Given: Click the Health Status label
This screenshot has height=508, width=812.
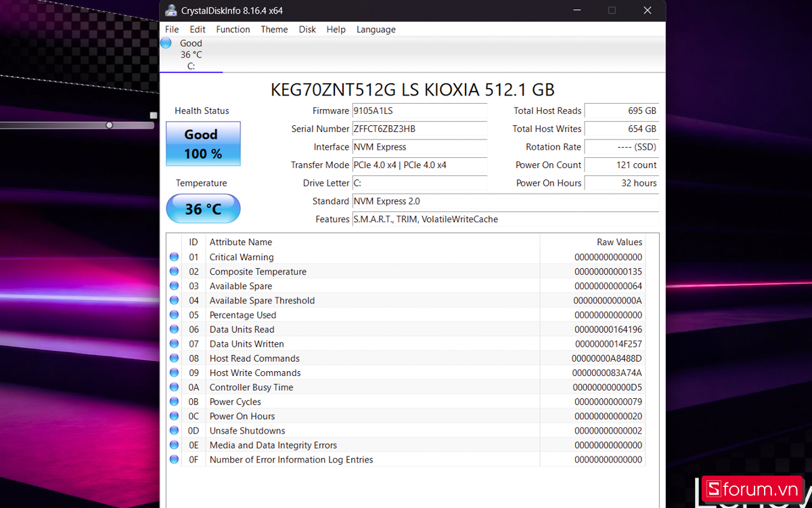Looking at the screenshot, I should [x=202, y=110].
